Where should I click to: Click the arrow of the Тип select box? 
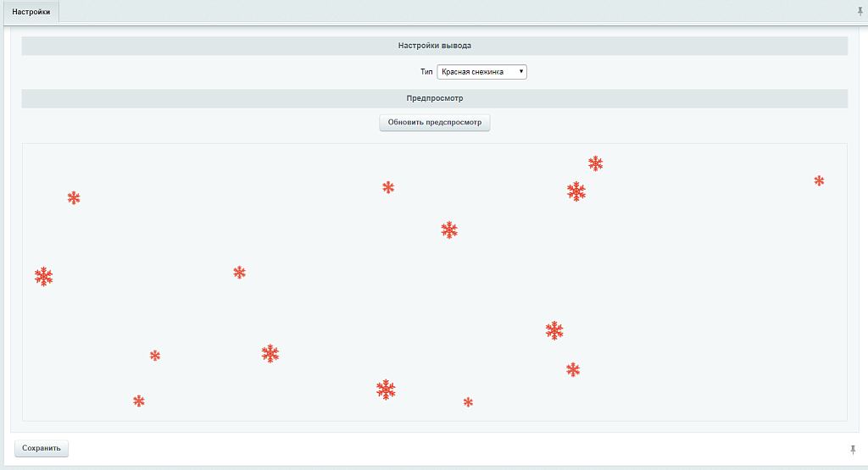520,72
